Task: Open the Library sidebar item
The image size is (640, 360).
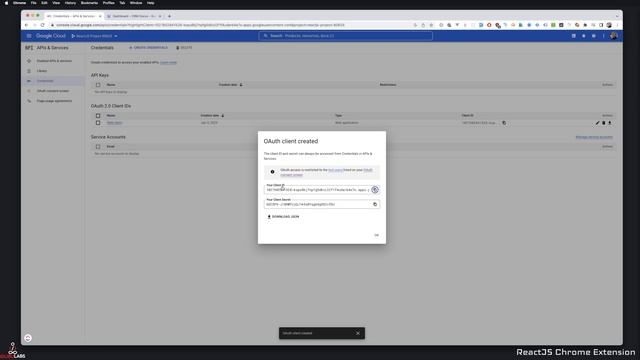Action: [x=42, y=71]
